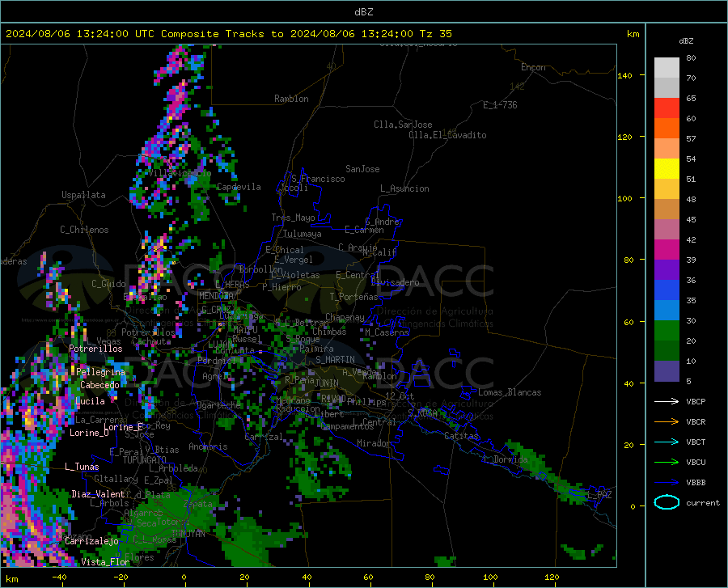Click the E_1-736 map label
The height and width of the screenshot is (588, 728).
click(x=500, y=105)
